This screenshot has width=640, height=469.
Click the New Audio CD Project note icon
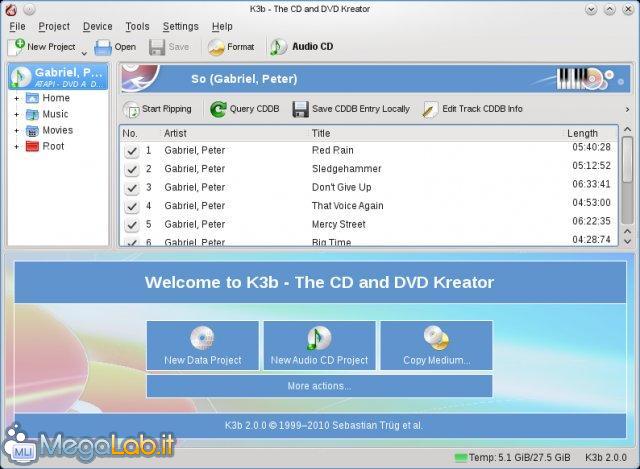[319, 338]
